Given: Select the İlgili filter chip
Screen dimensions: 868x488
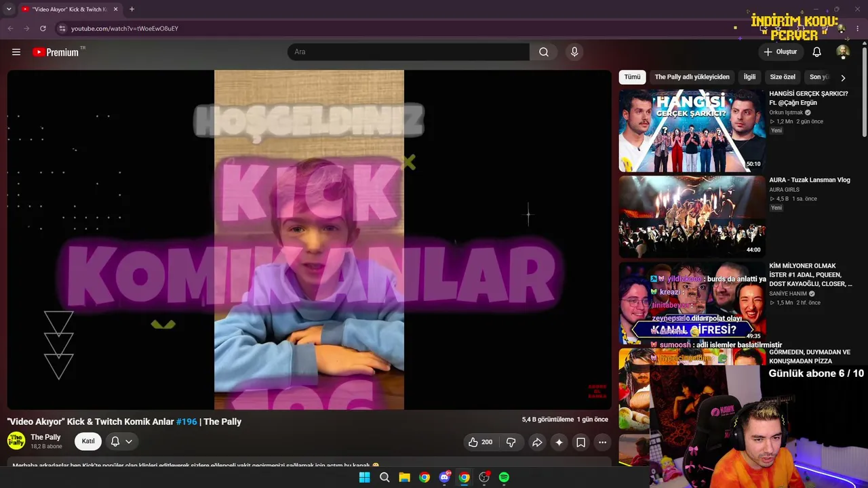Looking at the screenshot, I should click(749, 77).
